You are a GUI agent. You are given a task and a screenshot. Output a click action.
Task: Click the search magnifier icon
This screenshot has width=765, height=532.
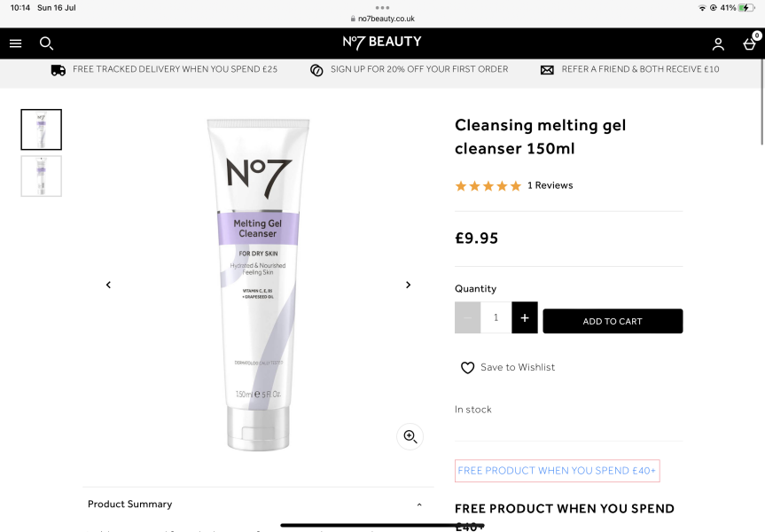46,43
